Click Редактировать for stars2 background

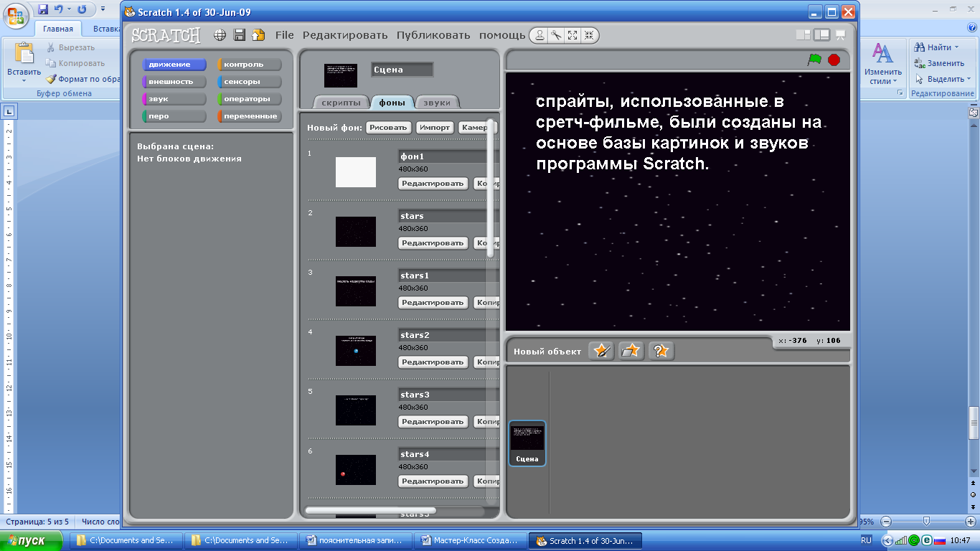coord(433,362)
